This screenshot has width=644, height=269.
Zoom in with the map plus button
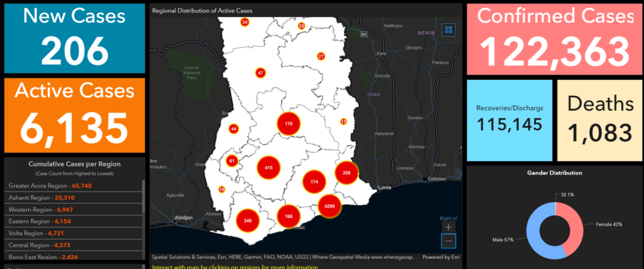point(448,227)
